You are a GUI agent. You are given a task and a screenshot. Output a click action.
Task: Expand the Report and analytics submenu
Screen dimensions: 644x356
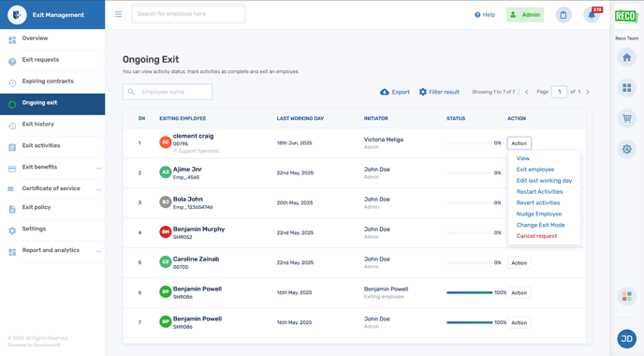coord(98,251)
